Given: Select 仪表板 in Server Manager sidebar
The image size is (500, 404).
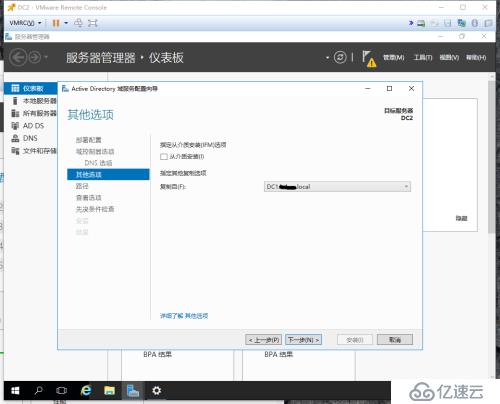Looking at the screenshot, I should pos(31,88).
